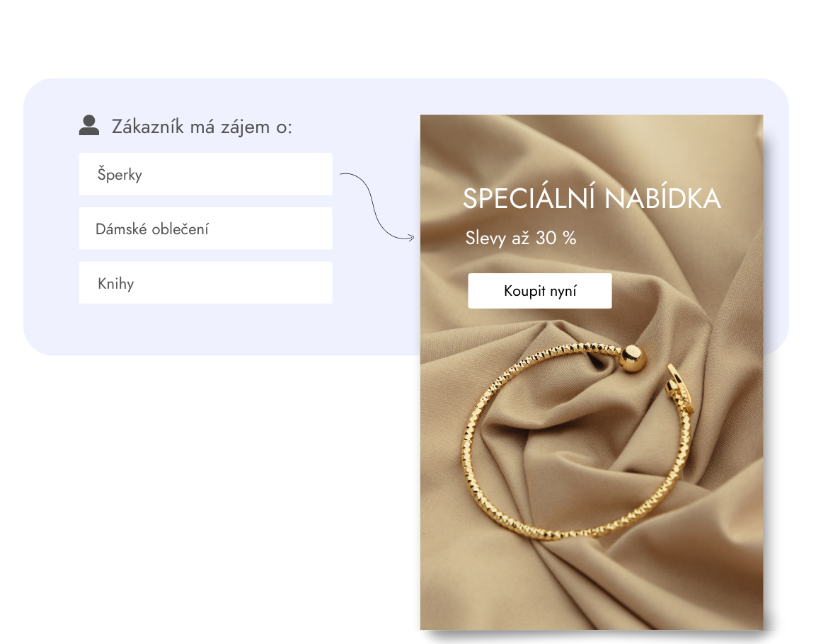Click the word Šperky in first box
The width and height of the screenshot is (828, 644).
[120, 175]
